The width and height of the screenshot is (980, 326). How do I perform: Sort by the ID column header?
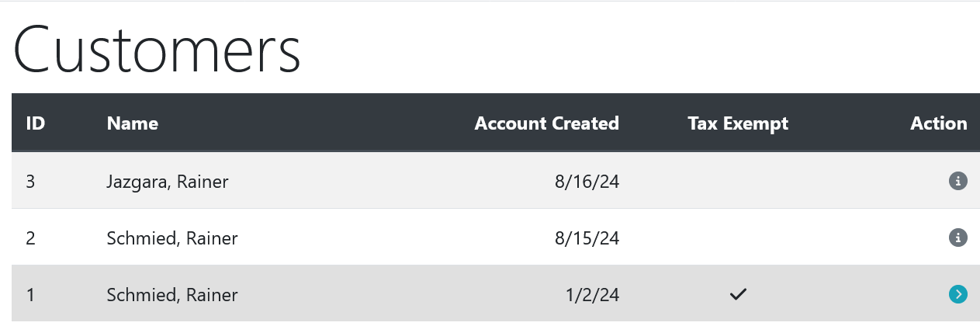click(x=35, y=123)
